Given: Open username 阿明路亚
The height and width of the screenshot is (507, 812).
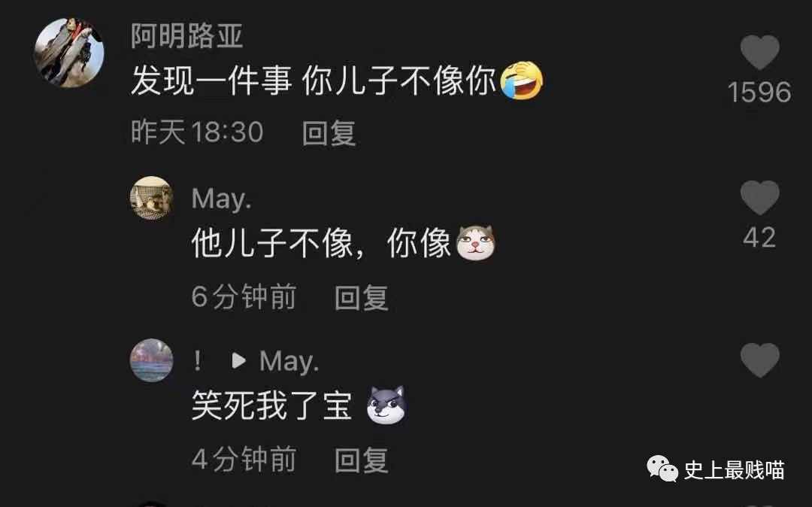Looking at the screenshot, I should 187,36.
